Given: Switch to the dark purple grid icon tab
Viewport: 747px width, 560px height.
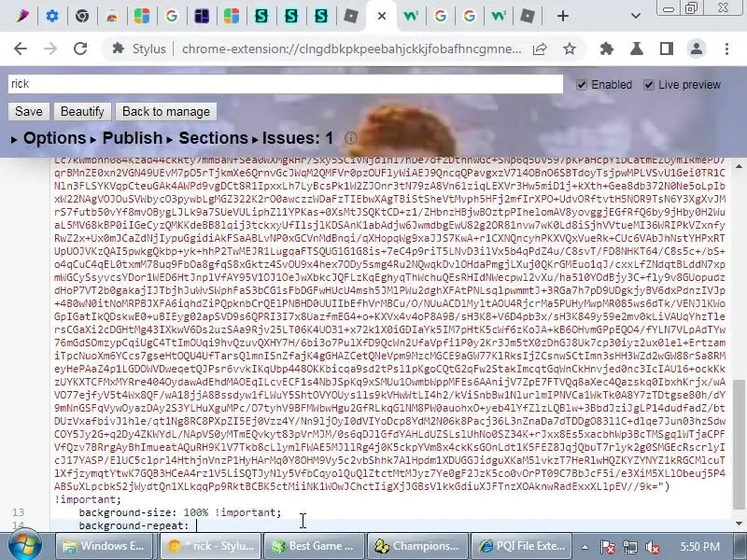Looking at the screenshot, I should [x=202, y=16].
